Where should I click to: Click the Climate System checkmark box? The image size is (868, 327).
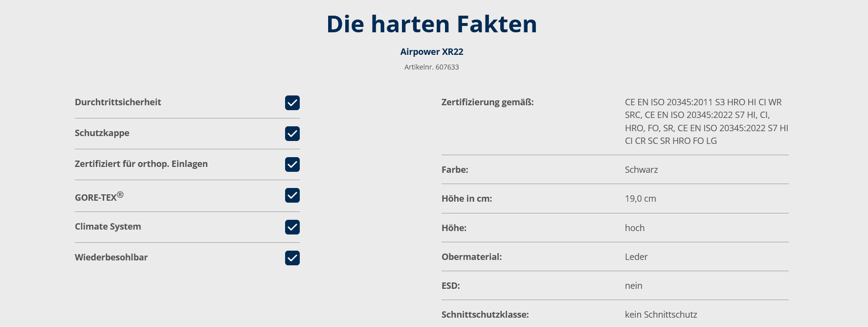292,227
